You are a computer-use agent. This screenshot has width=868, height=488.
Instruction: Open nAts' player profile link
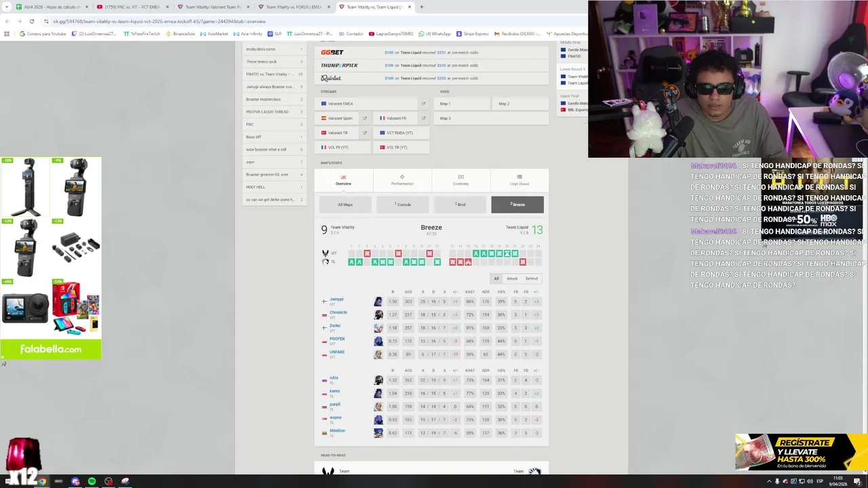coord(334,378)
